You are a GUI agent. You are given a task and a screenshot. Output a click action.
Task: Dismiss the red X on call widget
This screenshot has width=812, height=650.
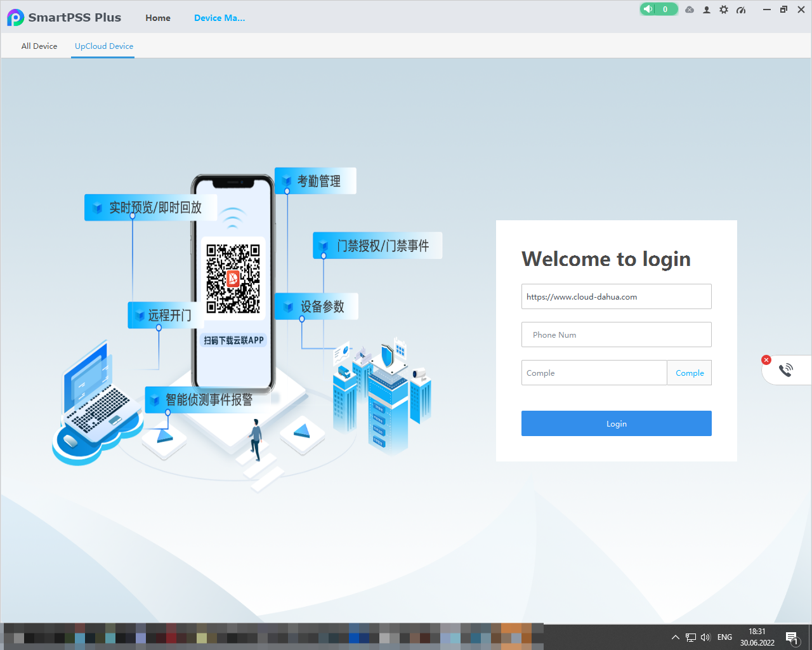tap(766, 360)
